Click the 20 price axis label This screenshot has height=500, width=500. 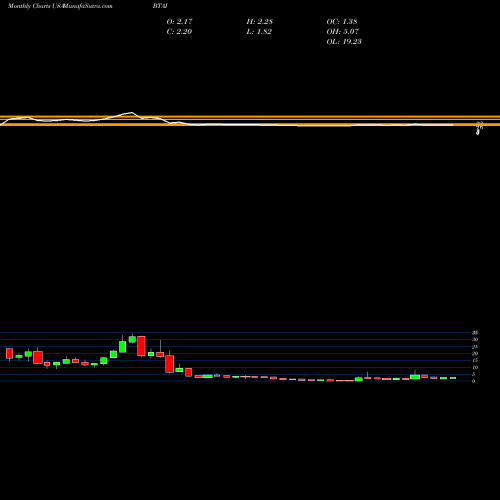tap(475, 353)
